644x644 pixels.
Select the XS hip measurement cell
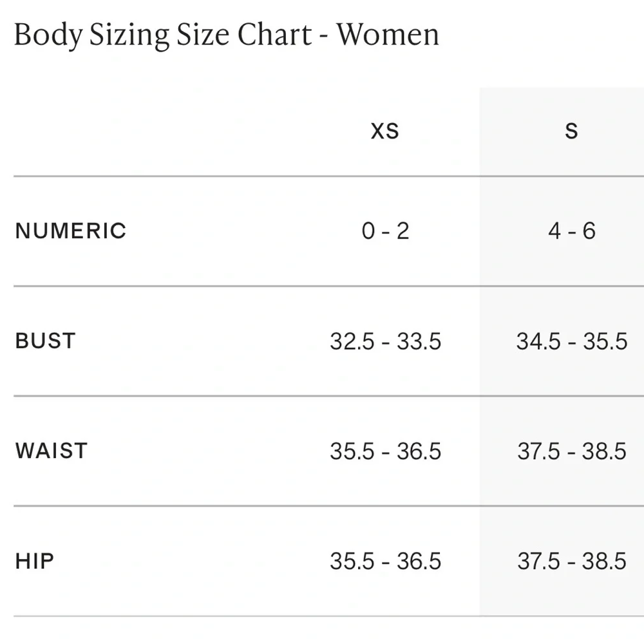(x=385, y=561)
